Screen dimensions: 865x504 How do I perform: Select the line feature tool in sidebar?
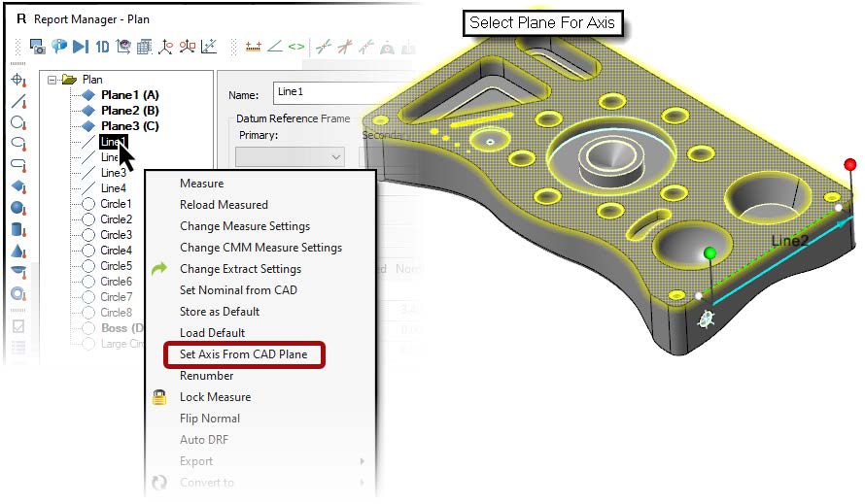click(x=18, y=101)
